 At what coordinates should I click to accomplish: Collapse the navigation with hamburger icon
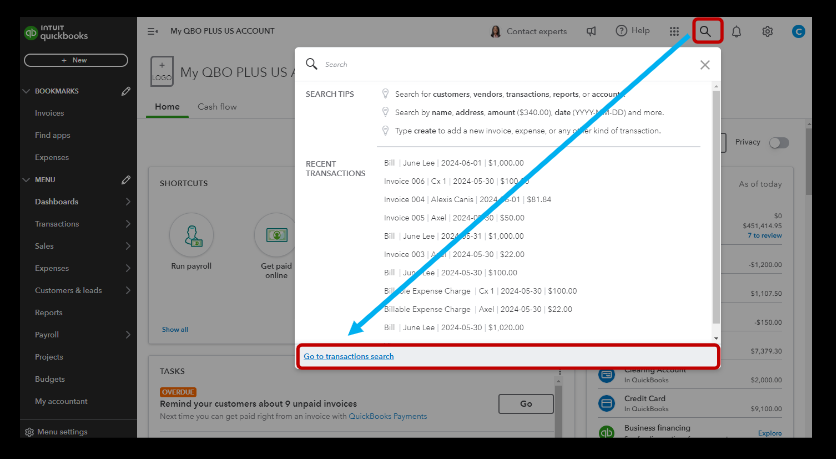(152, 31)
